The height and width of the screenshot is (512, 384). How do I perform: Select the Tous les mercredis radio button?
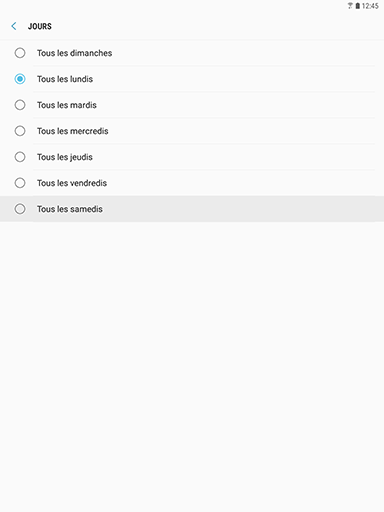20,131
